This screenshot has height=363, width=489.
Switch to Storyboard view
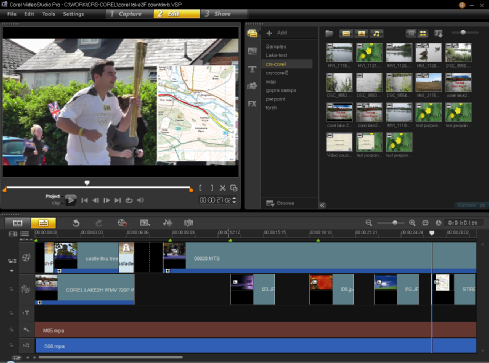pyautogui.click(x=18, y=223)
